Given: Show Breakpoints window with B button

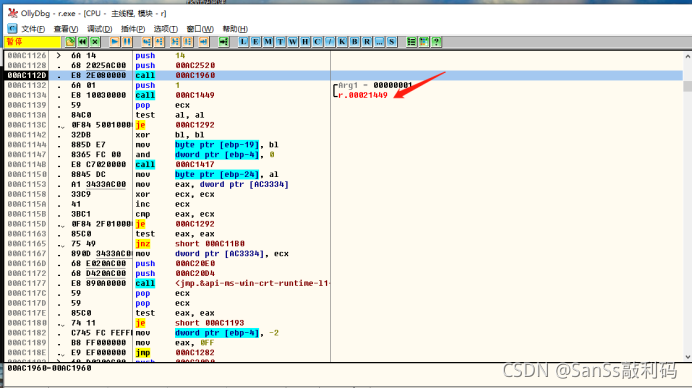Looking at the screenshot, I should [354, 42].
